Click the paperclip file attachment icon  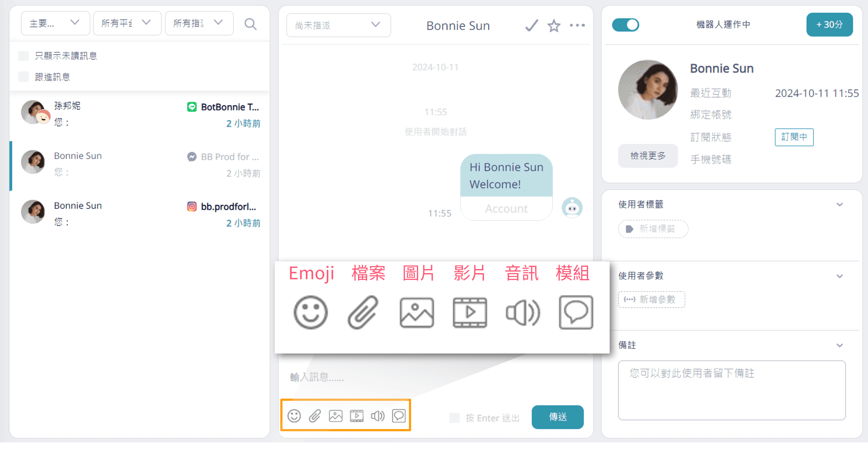(x=315, y=415)
